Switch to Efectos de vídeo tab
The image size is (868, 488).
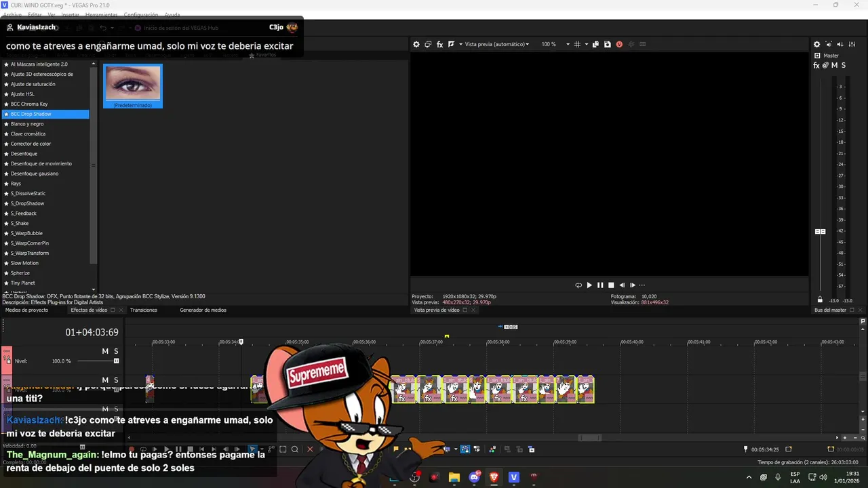point(90,310)
